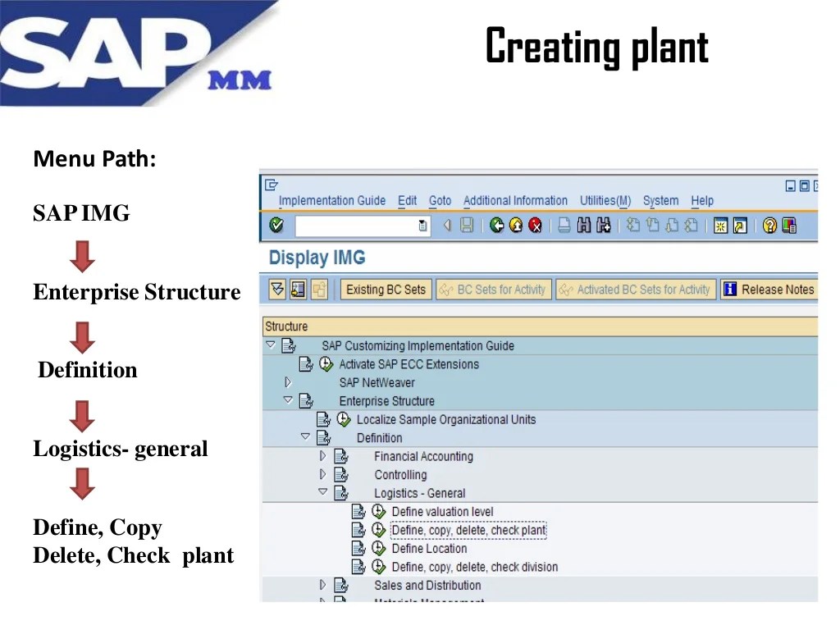840x630 pixels.
Task: Open the Goto menu
Action: (x=440, y=200)
